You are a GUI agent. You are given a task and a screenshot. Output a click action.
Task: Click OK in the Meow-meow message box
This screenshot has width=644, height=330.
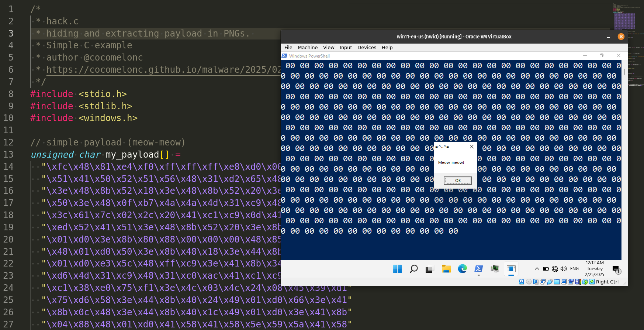pos(458,181)
